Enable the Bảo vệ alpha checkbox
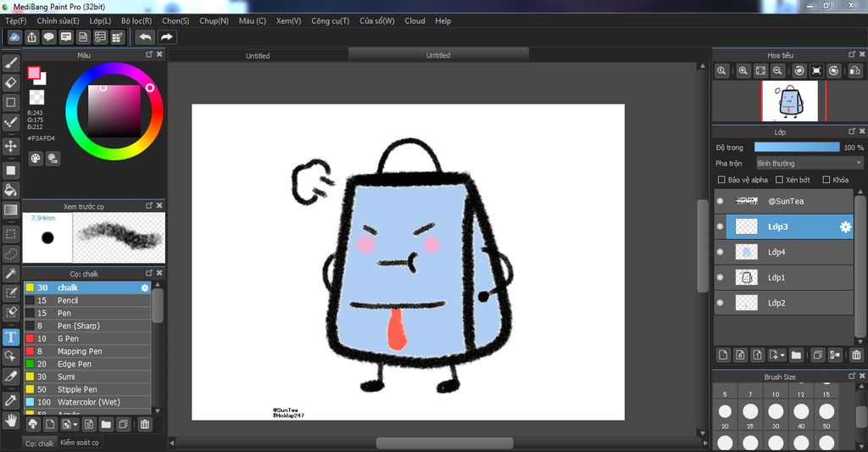868x452 pixels. 721,180
